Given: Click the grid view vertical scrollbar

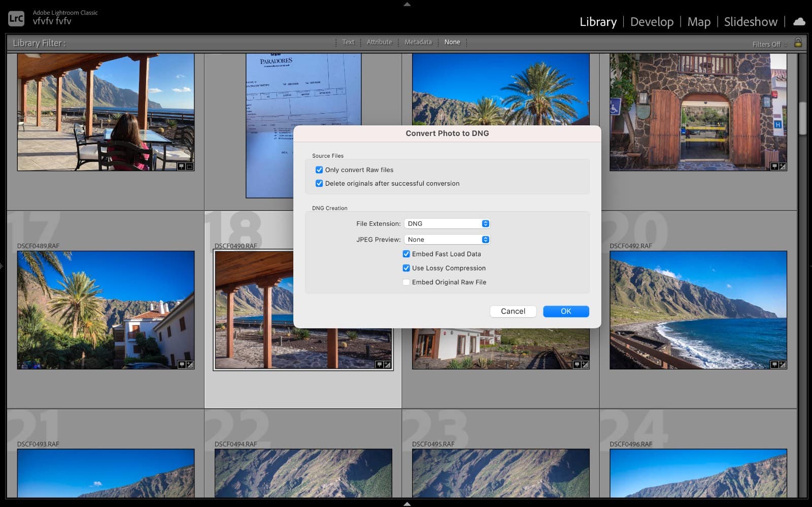Looking at the screenshot, I should click(802, 118).
